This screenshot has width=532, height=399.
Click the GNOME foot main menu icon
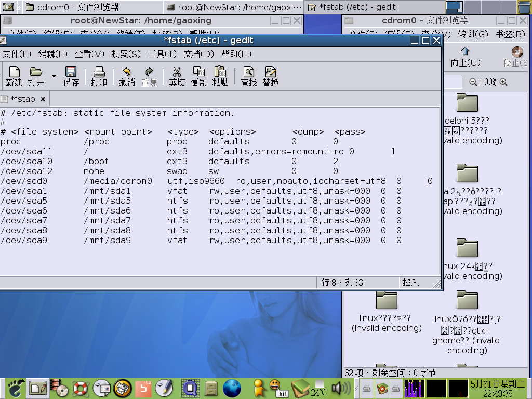click(x=16, y=388)
